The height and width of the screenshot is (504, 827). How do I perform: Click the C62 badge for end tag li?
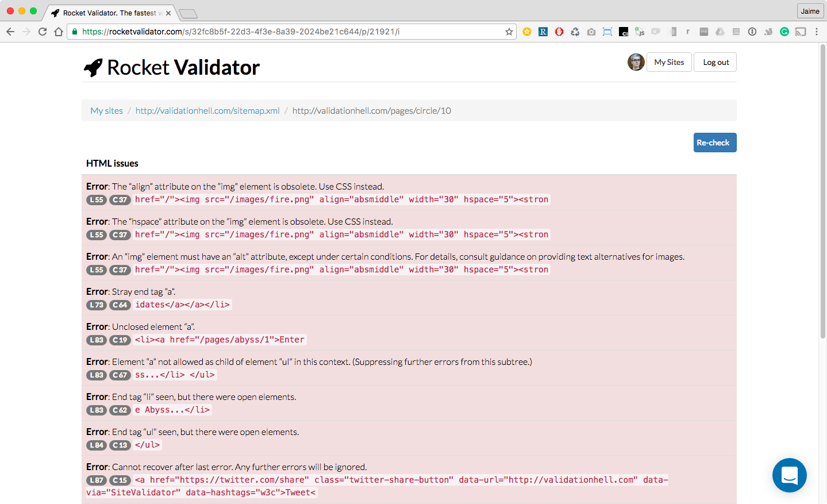click(120, 410)
